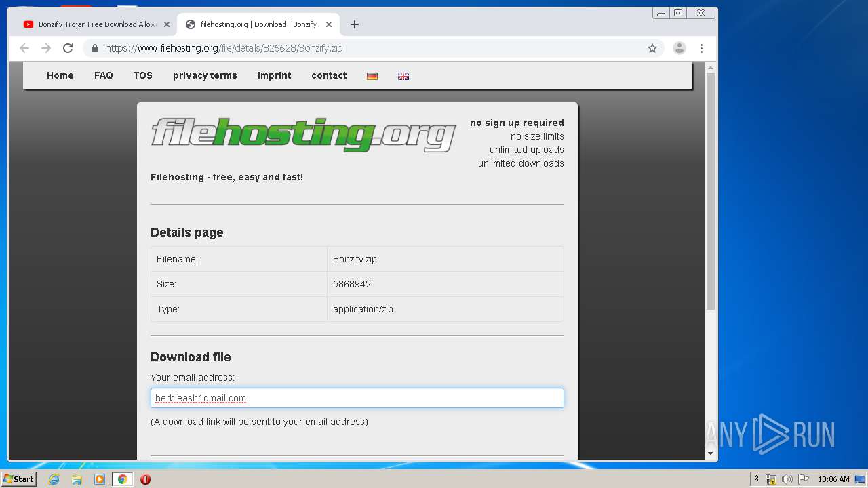
Task: Go back using the browser back arrow
Action: click(x=24, y=48)
